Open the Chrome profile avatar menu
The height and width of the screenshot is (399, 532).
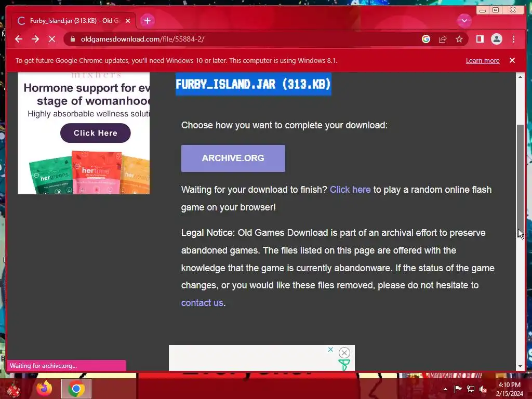pos(496,39)
